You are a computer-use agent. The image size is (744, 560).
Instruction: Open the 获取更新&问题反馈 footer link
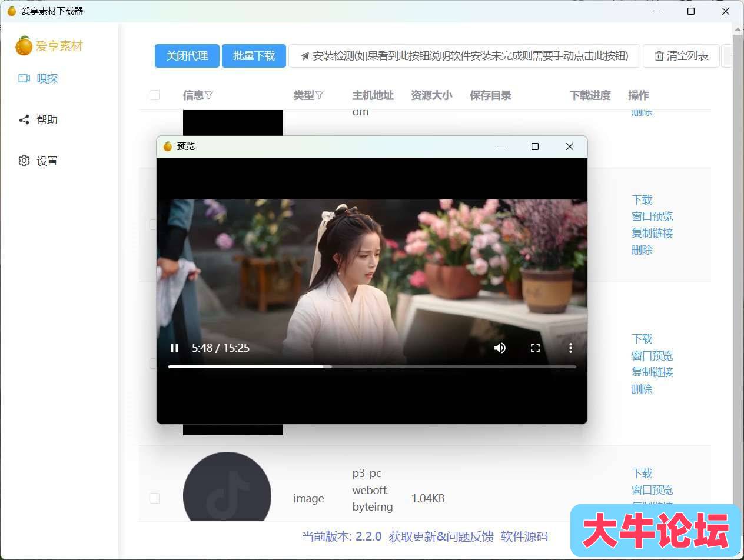[x=441, y=536]
